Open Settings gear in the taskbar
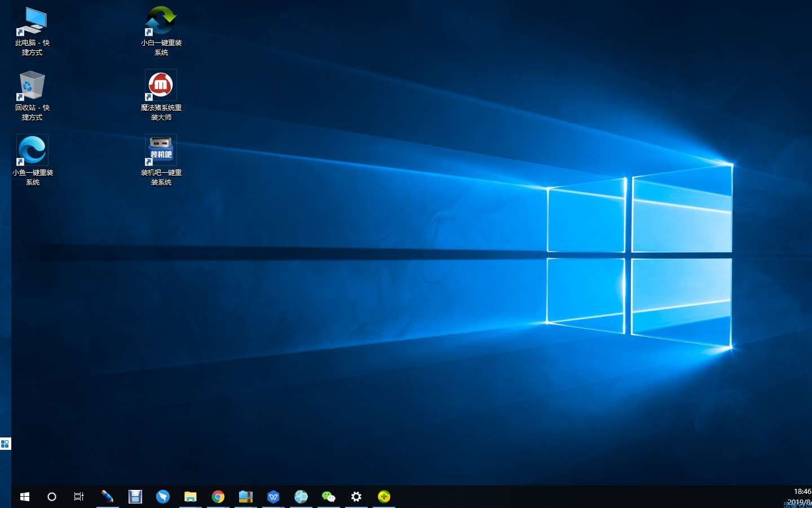 356,497
